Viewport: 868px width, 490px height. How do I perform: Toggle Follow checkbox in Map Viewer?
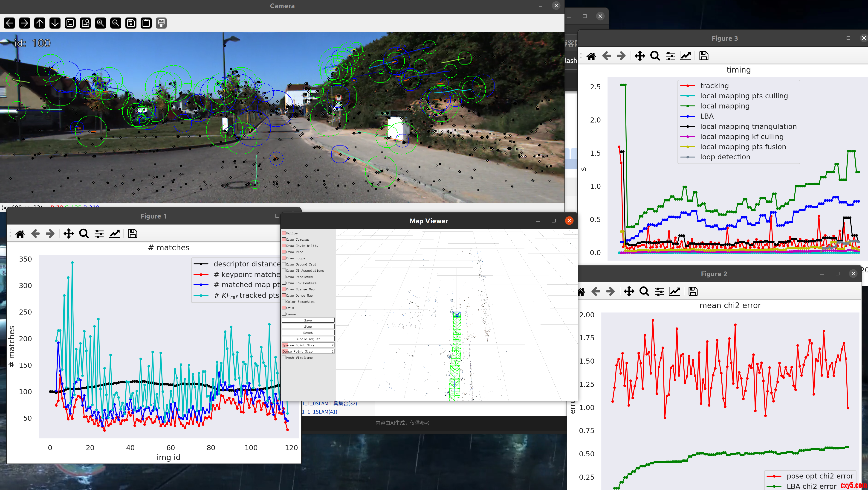coord(284,233)
